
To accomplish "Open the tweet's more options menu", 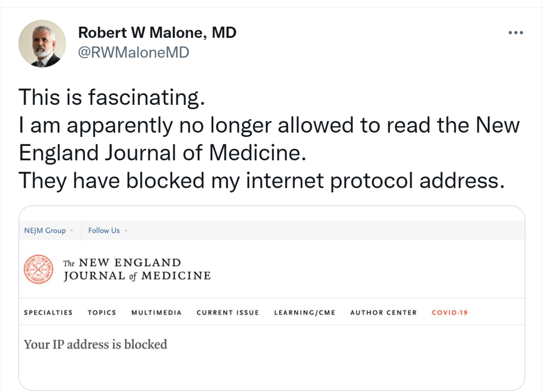I will click(x=516, y=33).
